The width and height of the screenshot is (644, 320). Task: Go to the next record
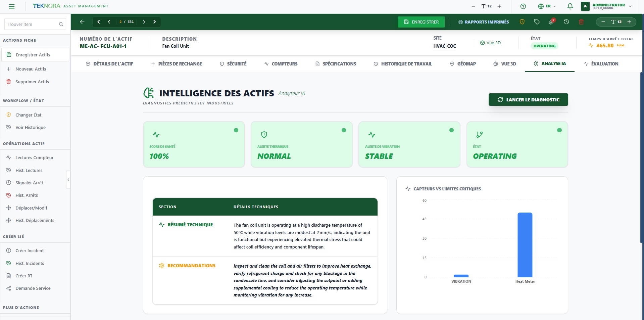144,22
